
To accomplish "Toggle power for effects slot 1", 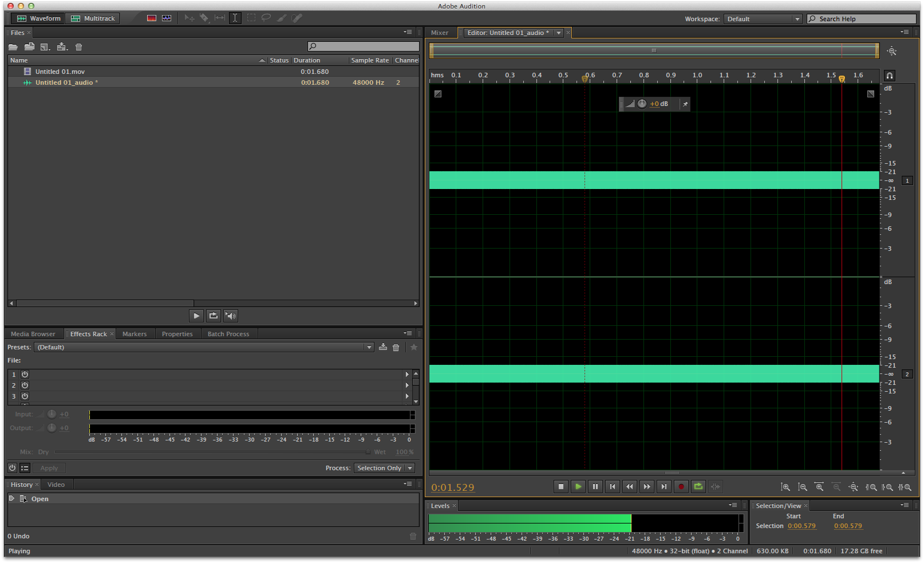I will coord(25,374).
